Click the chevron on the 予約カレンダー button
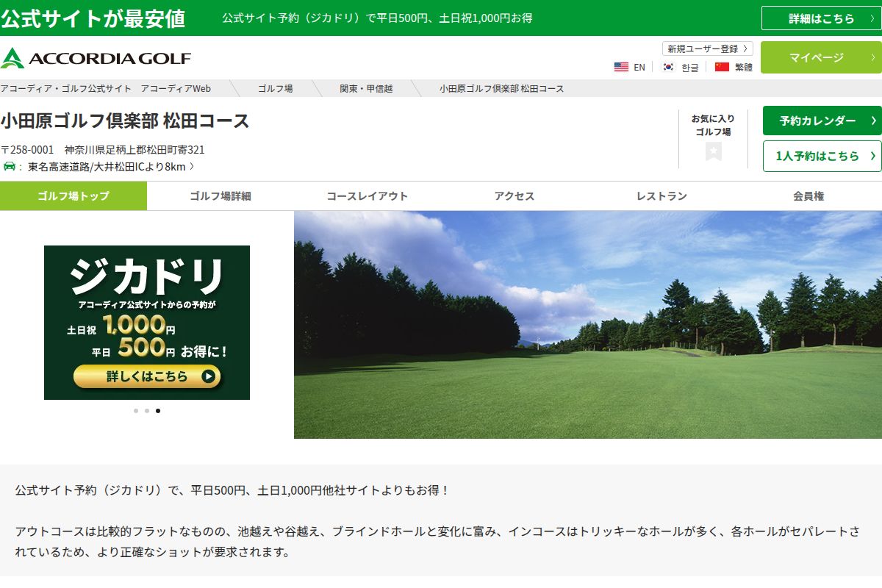The width and height of the screenshot is (882, 588). point(872,121)
